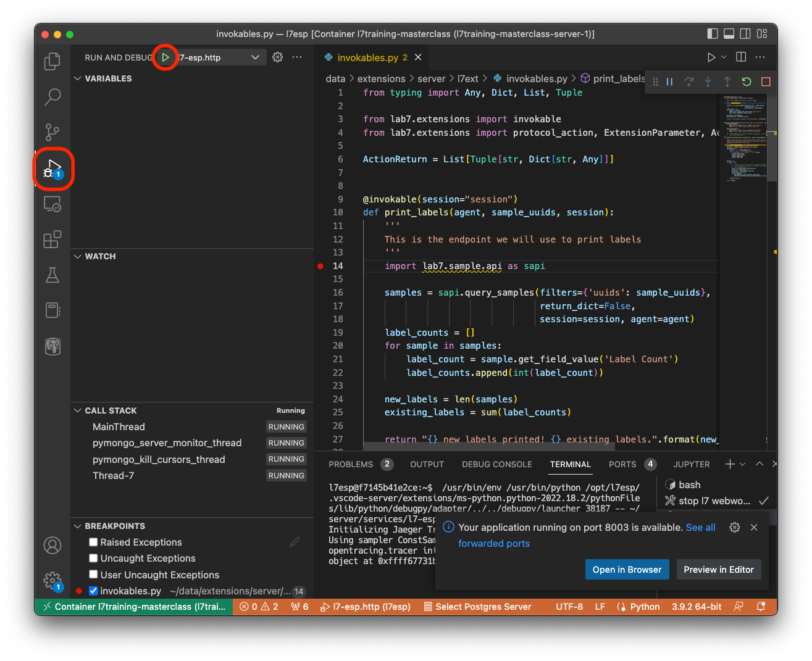Open the Run and Debug view

pos(52,168)
